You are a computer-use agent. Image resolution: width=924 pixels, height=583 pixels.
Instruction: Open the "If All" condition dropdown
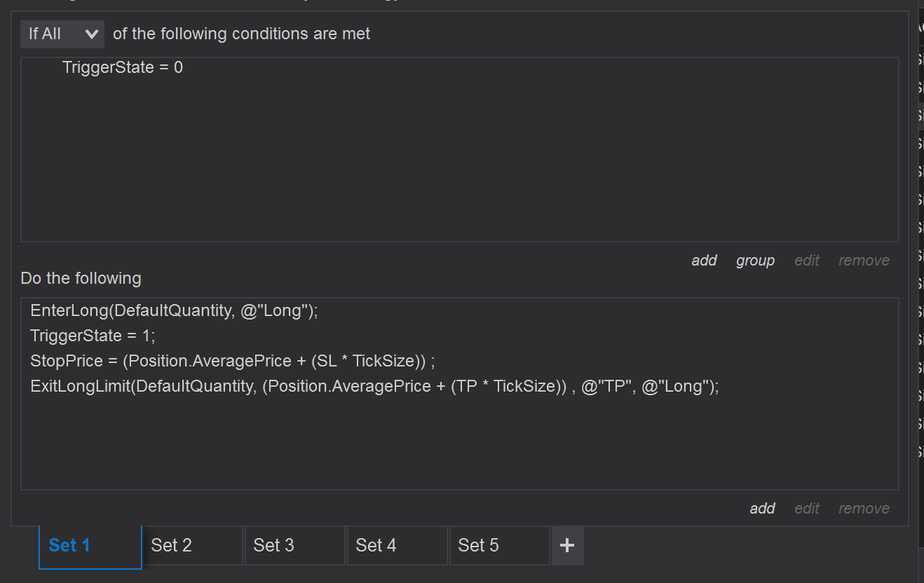coord(62,34)
